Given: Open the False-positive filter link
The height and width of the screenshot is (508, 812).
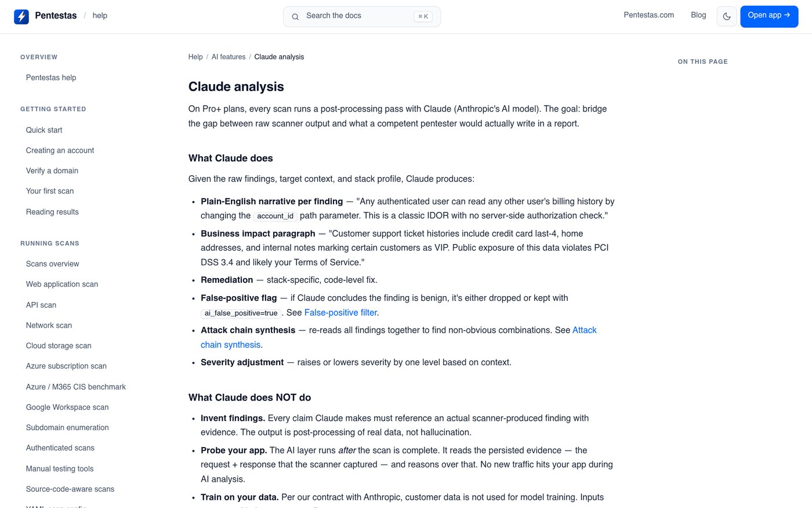Looking at the screenshot, I should pyautogui.click(x=340, y=312).
